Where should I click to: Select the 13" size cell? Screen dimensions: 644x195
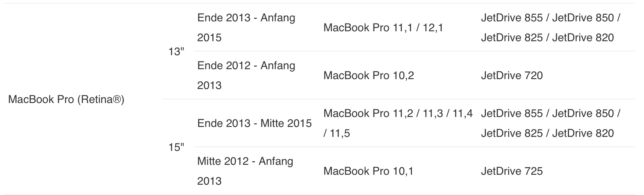coord(176,52)
